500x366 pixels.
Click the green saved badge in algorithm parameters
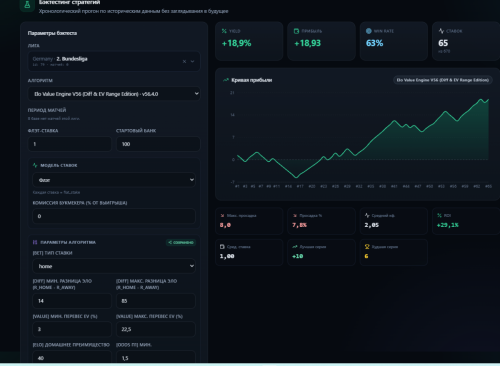181,242
